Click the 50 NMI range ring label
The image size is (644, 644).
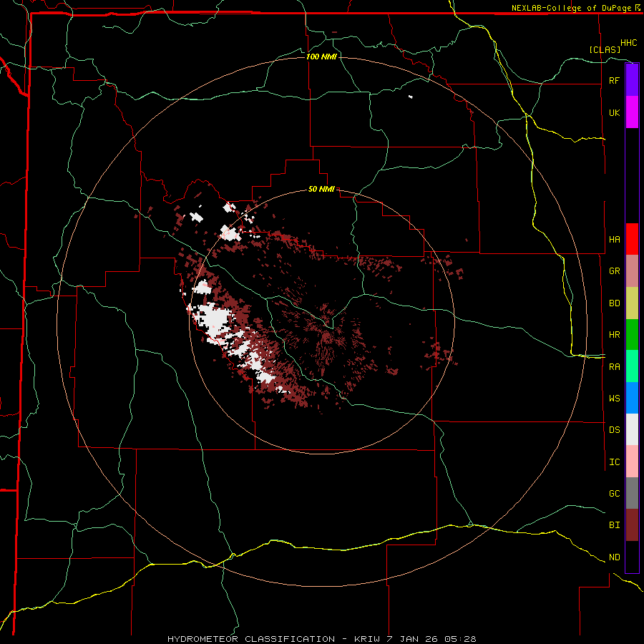pyautogui.click(x=321, y=190)
